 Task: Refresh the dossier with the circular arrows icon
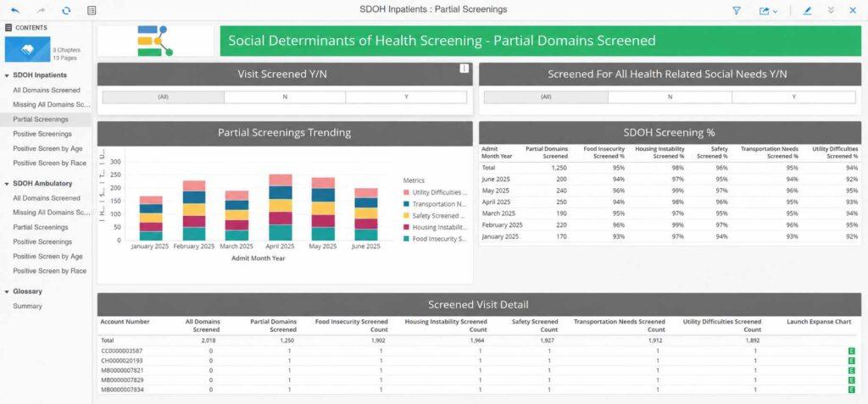tap(66, 10)
